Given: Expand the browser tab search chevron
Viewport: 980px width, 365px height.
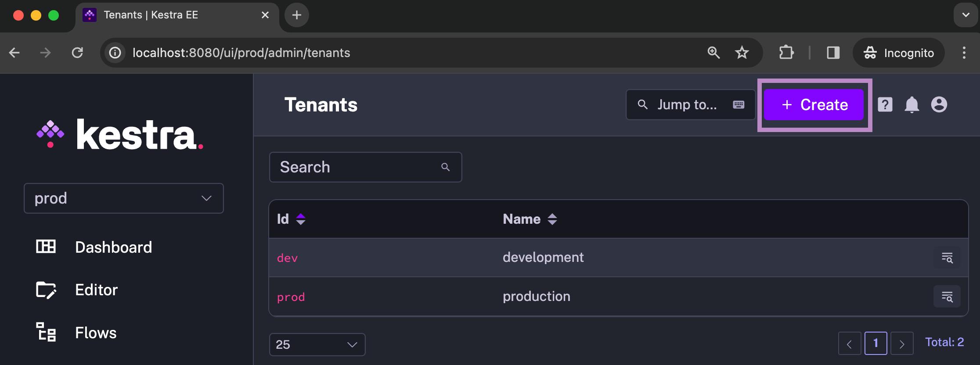Looking at the screenshot, I should coord(966,15).
